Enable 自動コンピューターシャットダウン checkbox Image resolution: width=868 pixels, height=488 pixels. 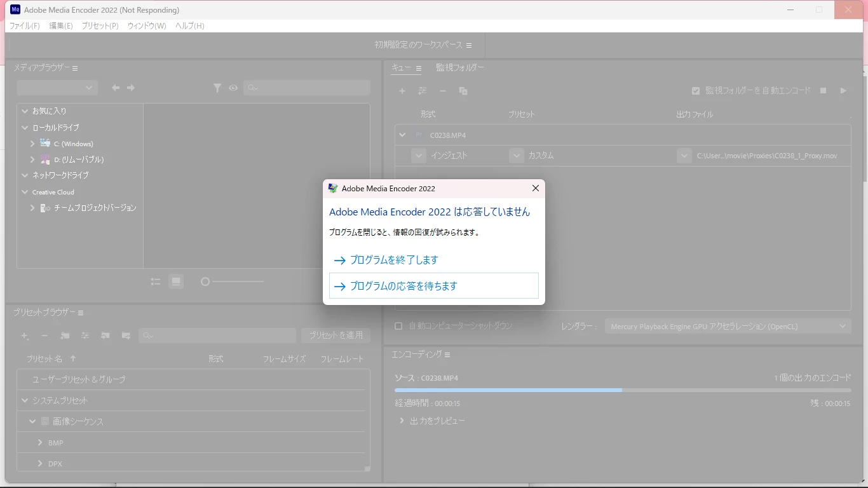398,326
